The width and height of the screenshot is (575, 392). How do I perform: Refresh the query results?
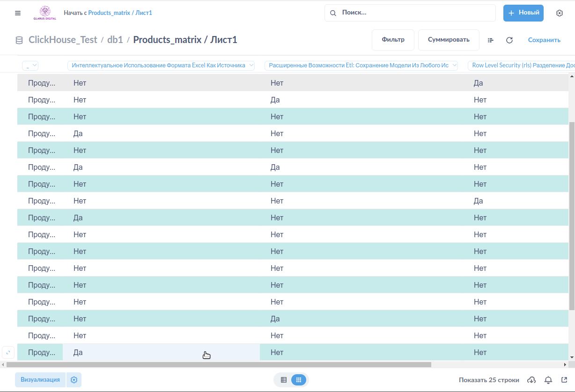point(509,40)
